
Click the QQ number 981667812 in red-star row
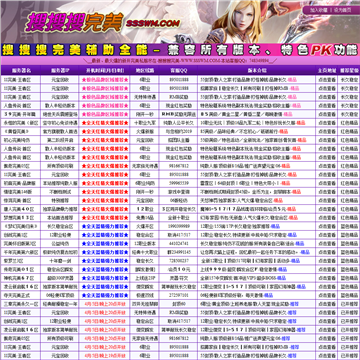point(179,166)
